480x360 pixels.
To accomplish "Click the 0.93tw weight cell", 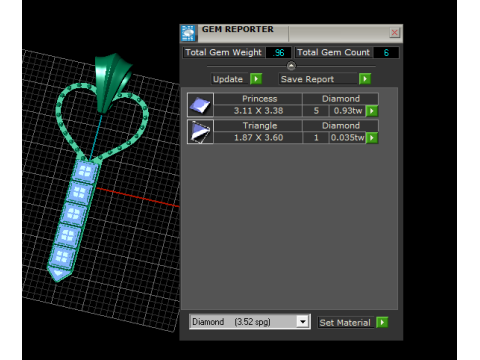I will (x=348, y=111).
